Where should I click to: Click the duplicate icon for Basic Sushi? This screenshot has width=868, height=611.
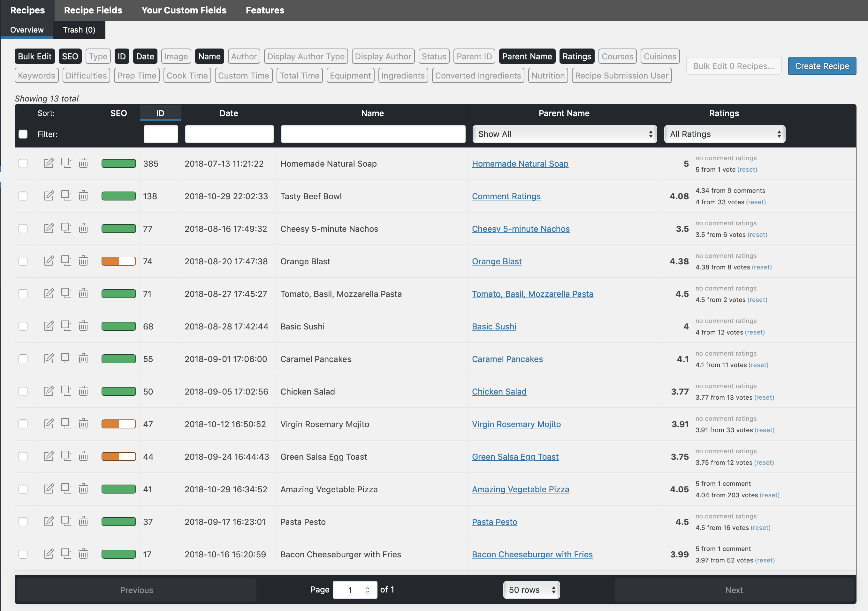66,326
